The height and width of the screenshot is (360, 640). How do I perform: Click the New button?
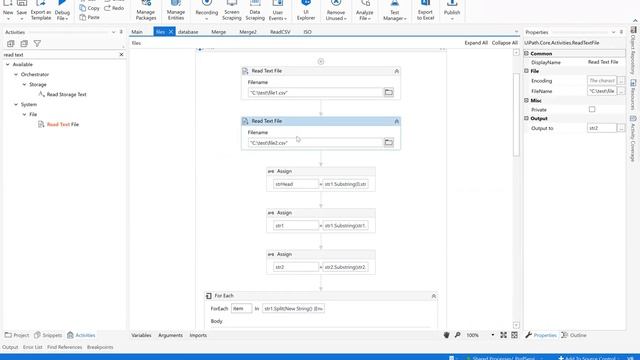pyautogui.click(x=8, y=11)
